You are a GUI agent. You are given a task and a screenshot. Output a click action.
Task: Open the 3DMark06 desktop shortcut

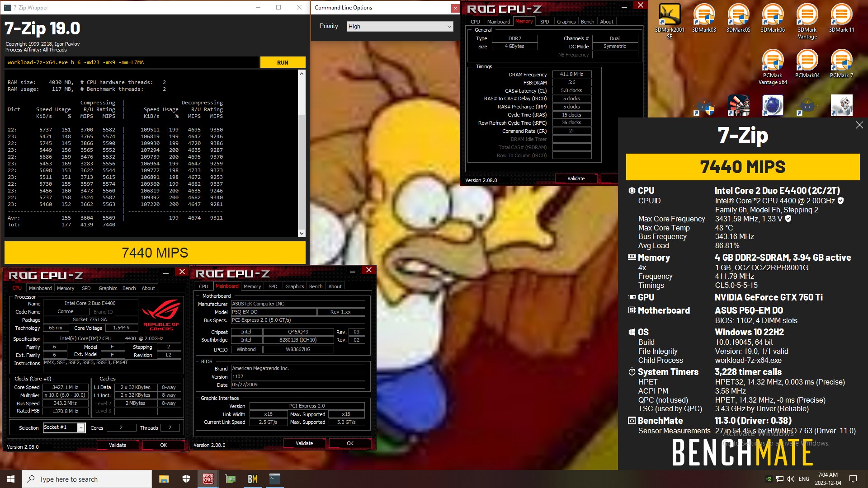point(773,18)
